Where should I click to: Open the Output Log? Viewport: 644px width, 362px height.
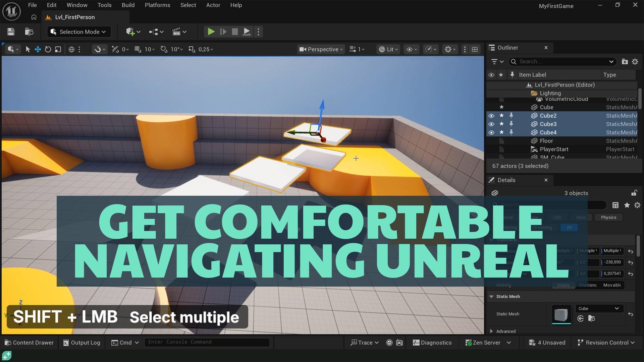(x=82, y=343)
